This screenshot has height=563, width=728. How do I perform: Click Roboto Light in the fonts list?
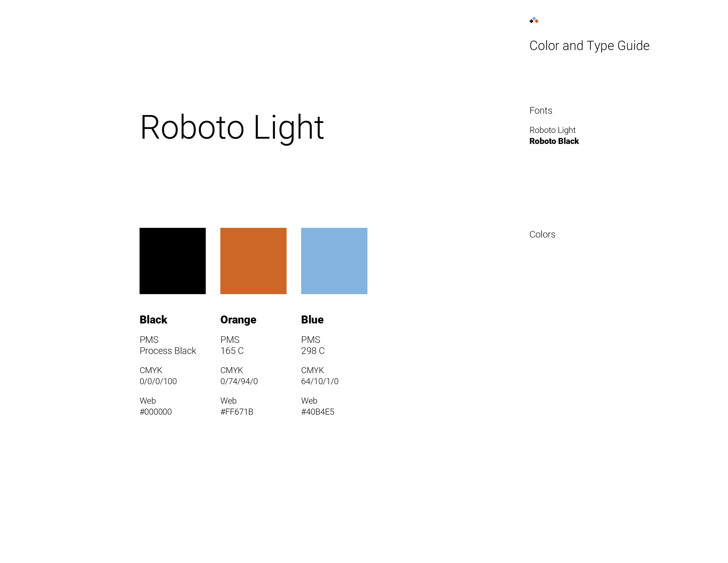pos(552,130)
